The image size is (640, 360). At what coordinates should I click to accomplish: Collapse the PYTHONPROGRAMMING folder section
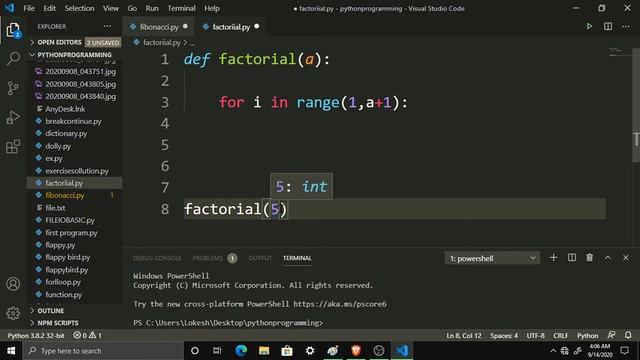click(x=75, y=55)
